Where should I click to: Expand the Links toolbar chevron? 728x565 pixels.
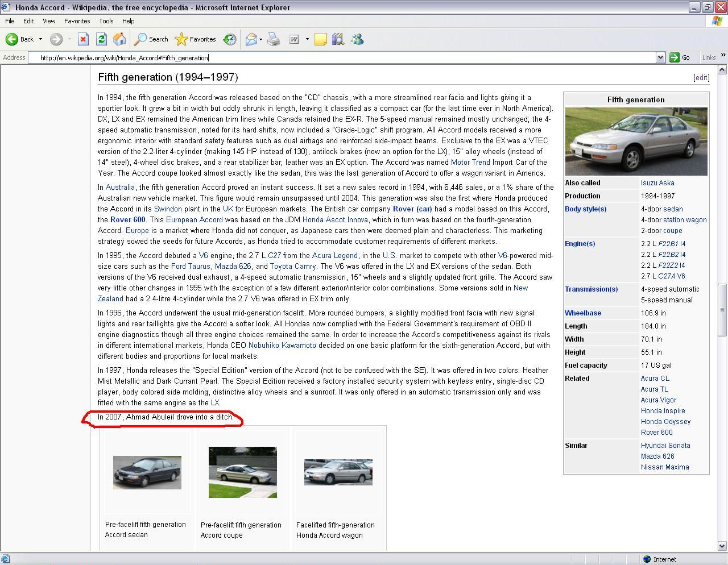pos(723,55)
